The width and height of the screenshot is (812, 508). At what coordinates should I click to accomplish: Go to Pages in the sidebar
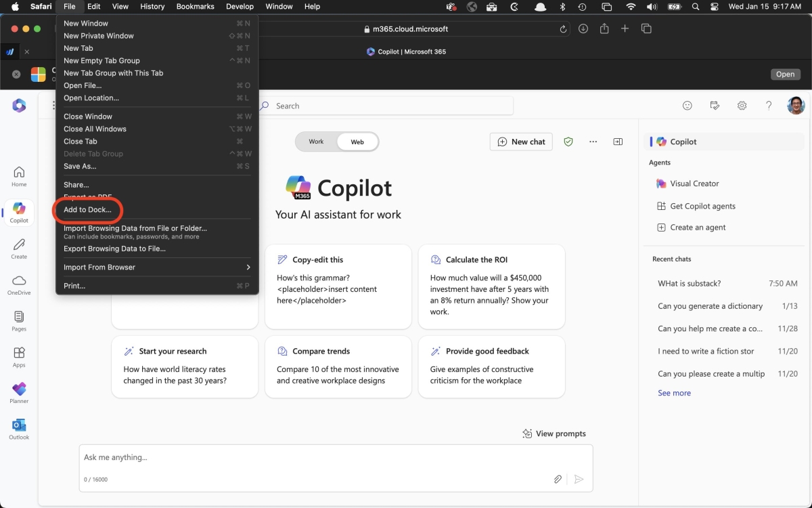point(19,321)
